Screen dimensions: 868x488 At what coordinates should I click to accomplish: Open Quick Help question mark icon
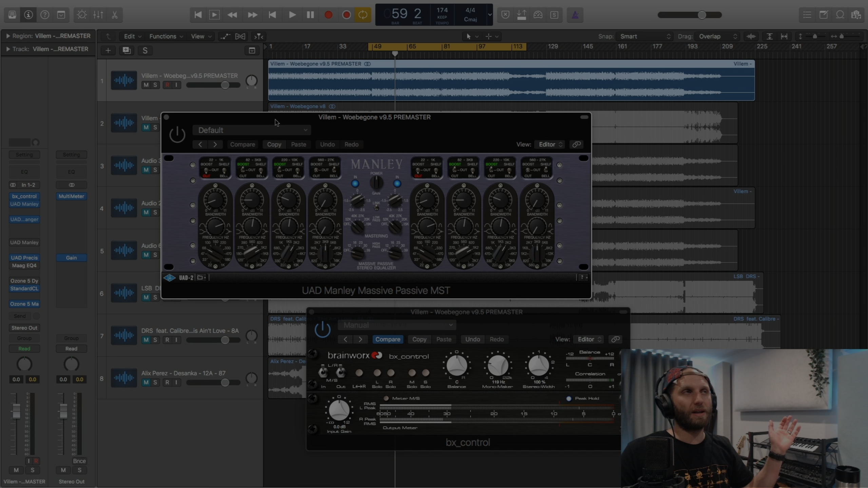tap(45, 15)
